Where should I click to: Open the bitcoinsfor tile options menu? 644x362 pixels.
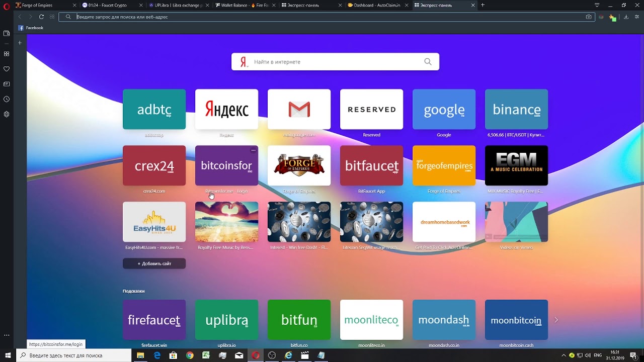click(253, 150)
